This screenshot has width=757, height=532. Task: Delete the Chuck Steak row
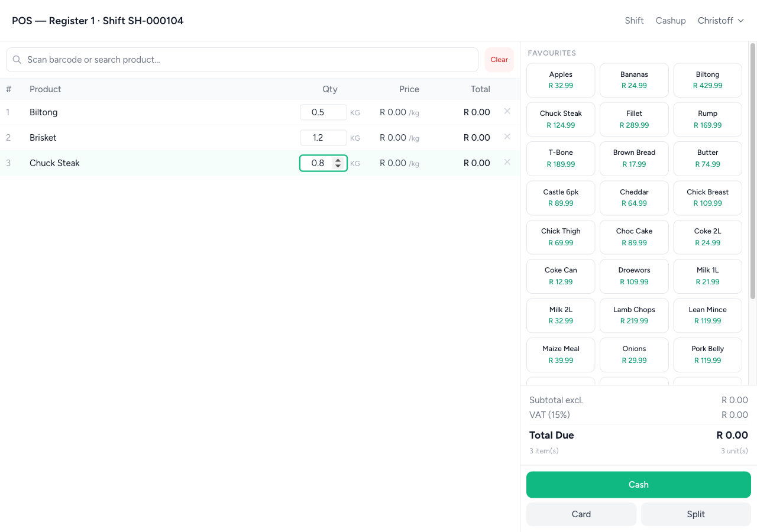(507, 162)
